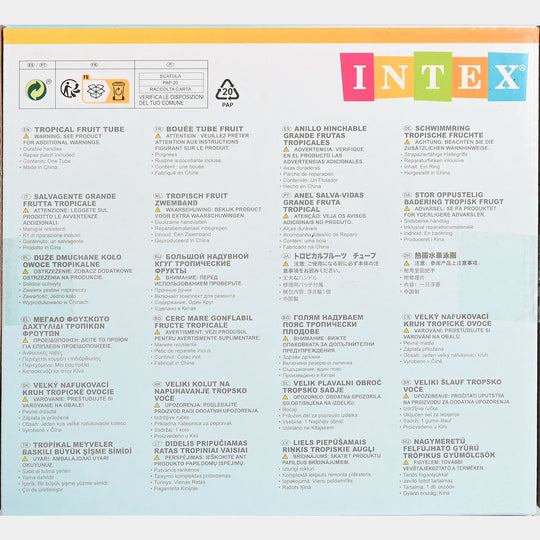Click the Anillo Hinchable Grande Frutas heading
Image resolution: width=540 pixels, height=540 pixels.
tap(324, 135)
